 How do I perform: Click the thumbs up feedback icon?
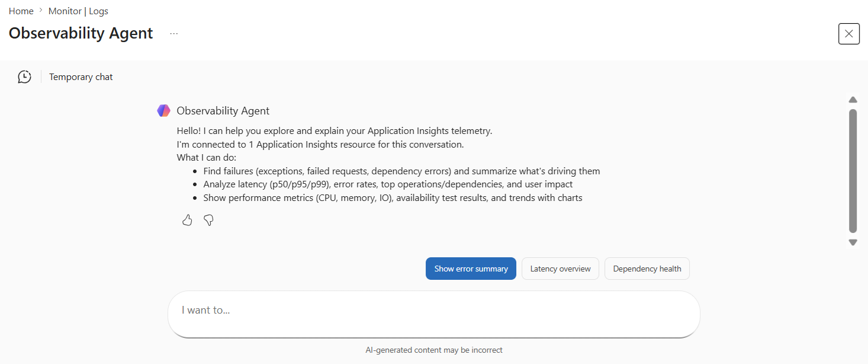coord(187,221)
